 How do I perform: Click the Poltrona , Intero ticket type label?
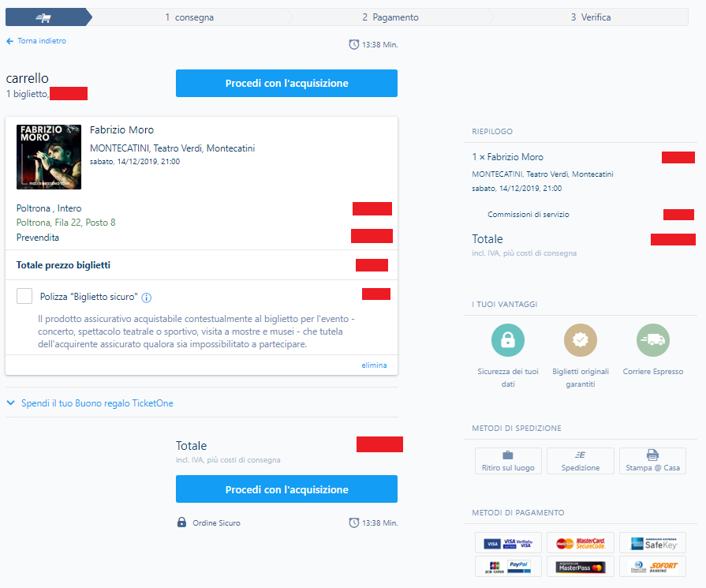(x=49, y=208)
